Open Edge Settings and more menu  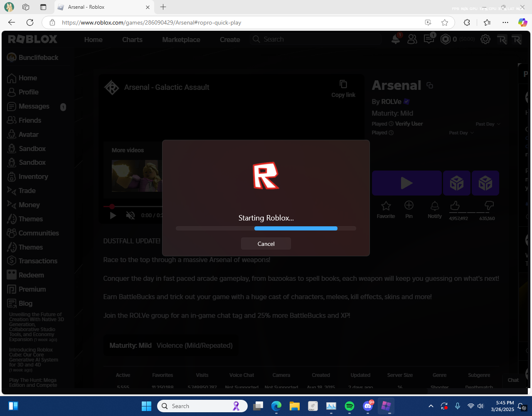pos(505,22)
